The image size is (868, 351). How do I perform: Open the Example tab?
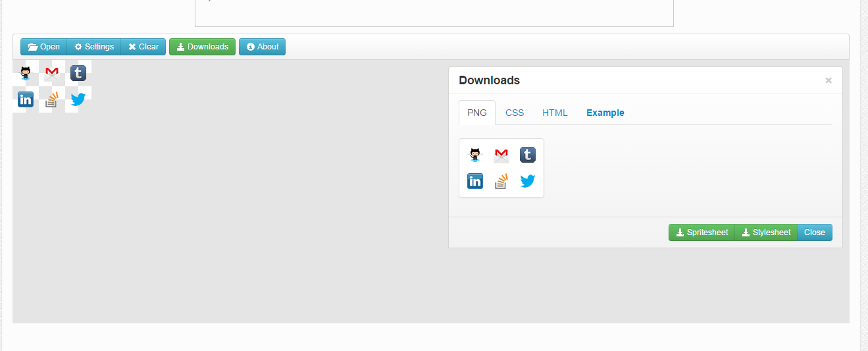click(605, 113)
